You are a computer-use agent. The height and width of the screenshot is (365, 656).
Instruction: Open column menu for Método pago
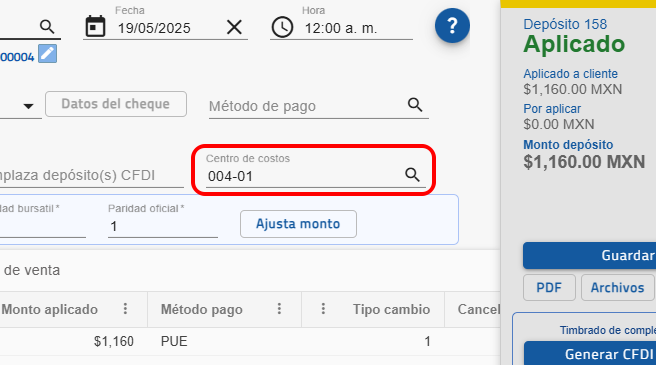click(279, 309)
